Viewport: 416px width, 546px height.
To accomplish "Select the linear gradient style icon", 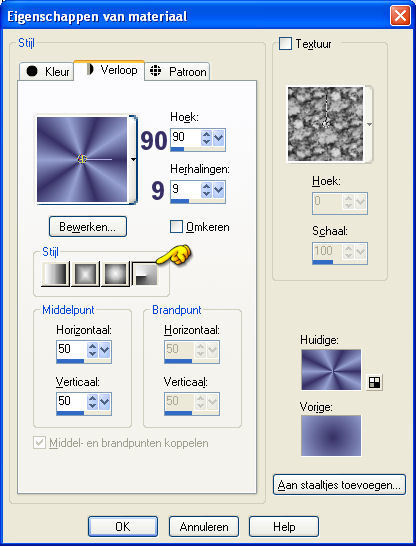I will (x=55, y=274).
